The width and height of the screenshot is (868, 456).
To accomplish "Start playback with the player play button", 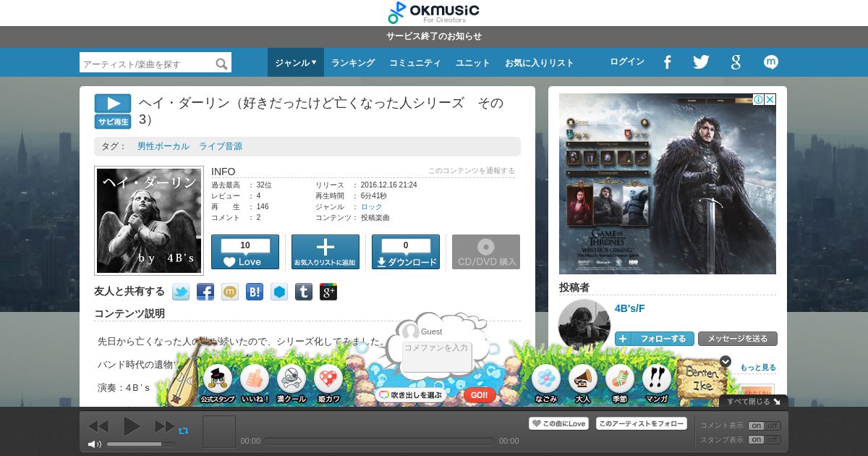I will [x=132, y=426].
